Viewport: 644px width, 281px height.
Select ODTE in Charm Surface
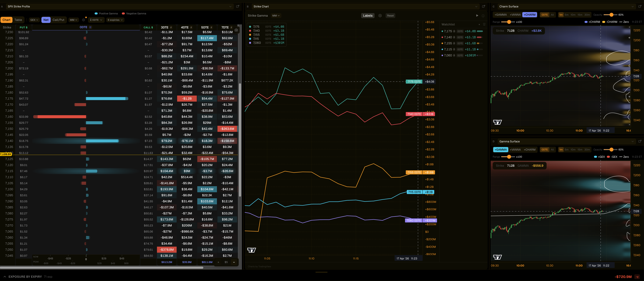pos(544,15)
